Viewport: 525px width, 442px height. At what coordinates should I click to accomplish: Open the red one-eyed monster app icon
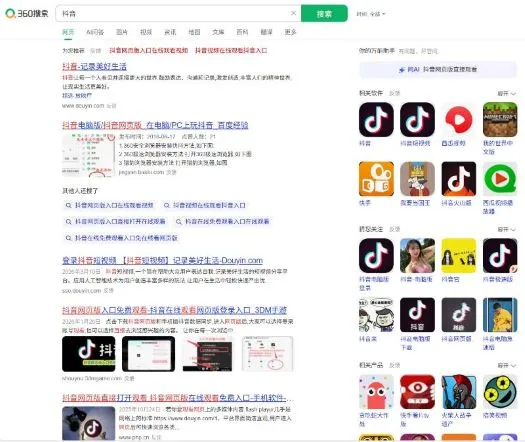pos(417,392)
